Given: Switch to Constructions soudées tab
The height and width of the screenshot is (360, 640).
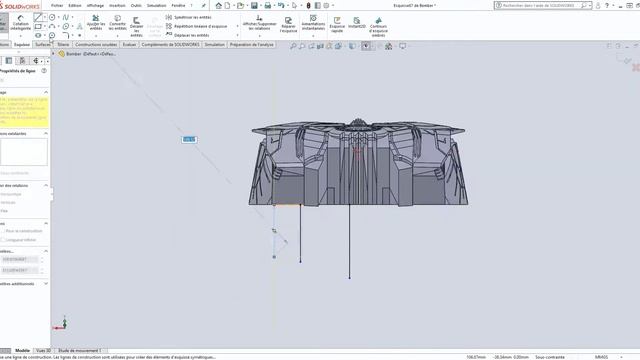Looking at the screenshot, I should coord(96,44).
